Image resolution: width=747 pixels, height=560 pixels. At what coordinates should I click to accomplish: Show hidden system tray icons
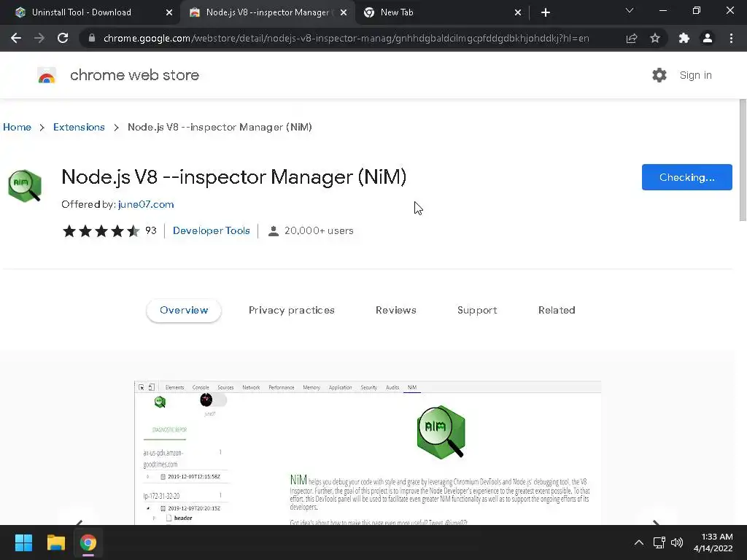[x=639, y=542]
